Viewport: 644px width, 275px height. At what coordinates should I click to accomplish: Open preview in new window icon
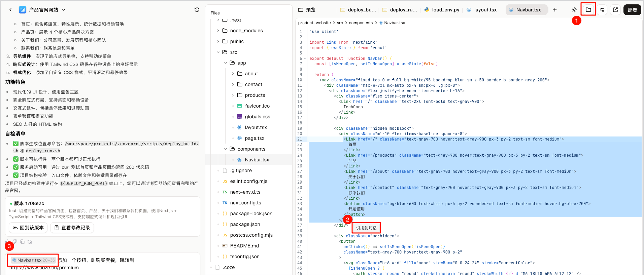(x=615, y=10)
